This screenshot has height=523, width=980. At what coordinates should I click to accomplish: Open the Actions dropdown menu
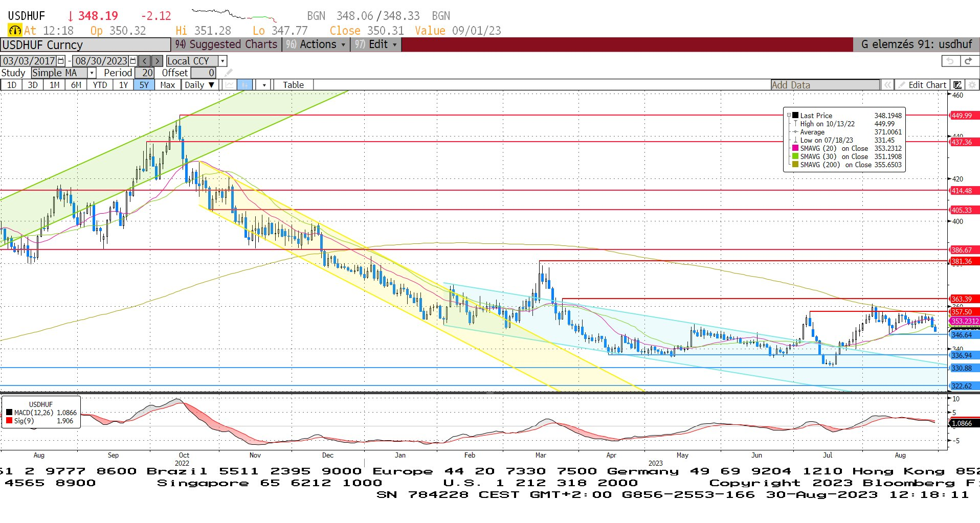316,44
